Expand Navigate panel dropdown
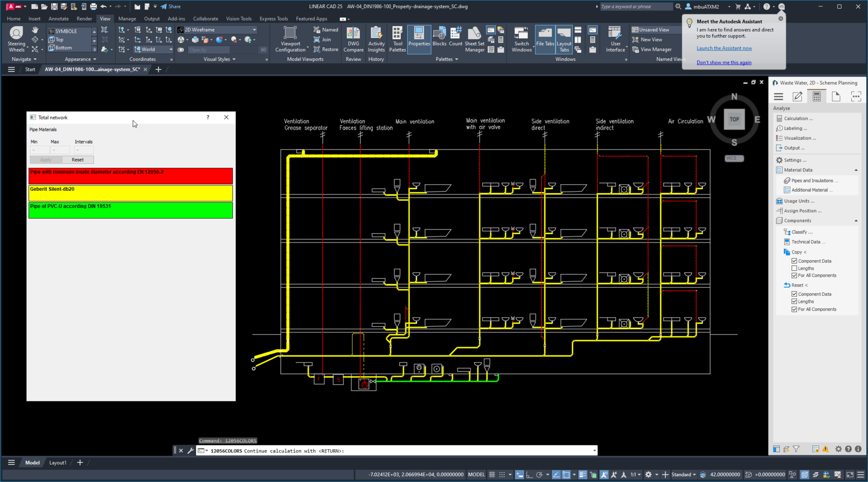This screenshot has width=868, height=482. click(24, 59)
